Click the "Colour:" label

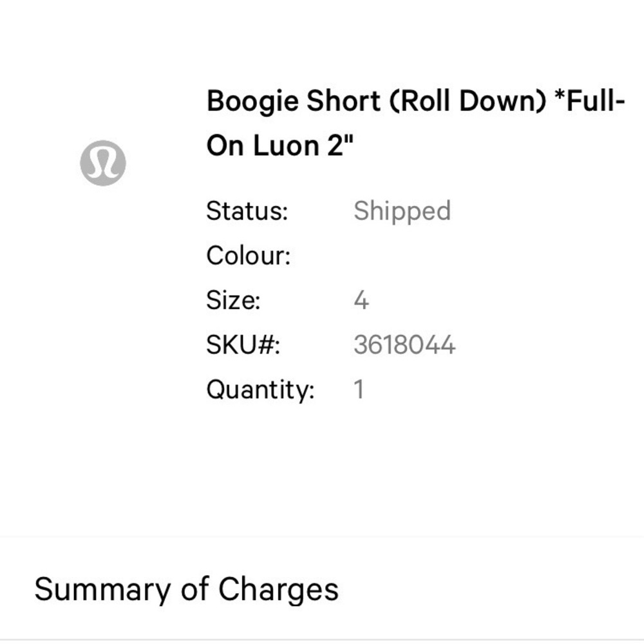click(249, 256)
